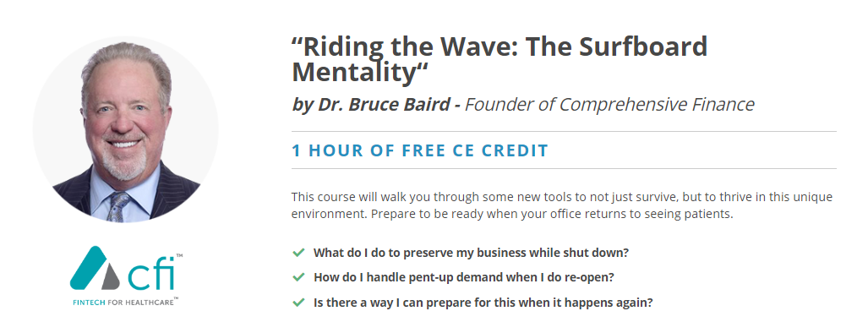Click the word Surfboard in the title
The height and width of the screenshot is (333, 868).
(x=643, y=46)
